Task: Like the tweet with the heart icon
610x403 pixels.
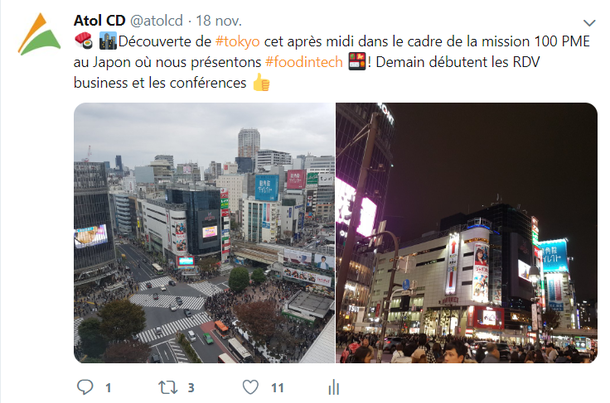Action: (251, 387)
